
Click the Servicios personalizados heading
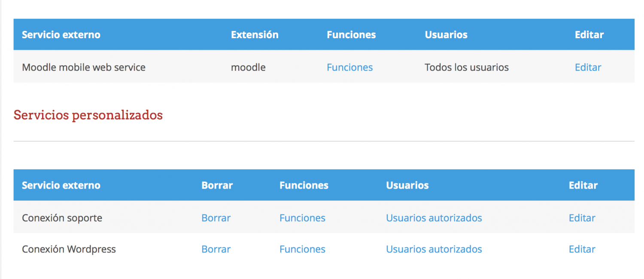click(x=88, y=115)
